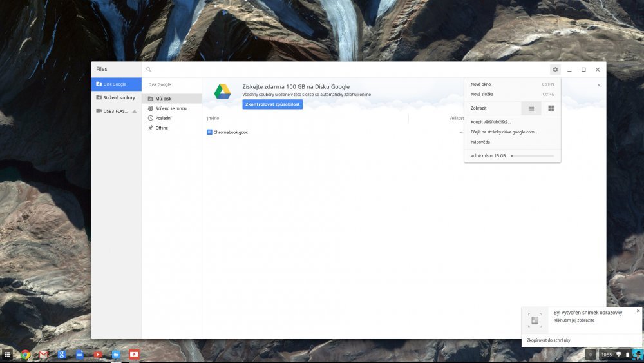644x363 pixels.
Task: Click Byl vytvořen snímek obrazovky notification text
Action: pyautogui.click(x=588, y=313)
